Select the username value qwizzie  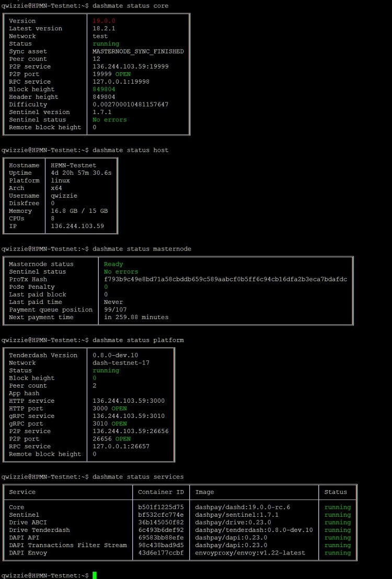64,196
